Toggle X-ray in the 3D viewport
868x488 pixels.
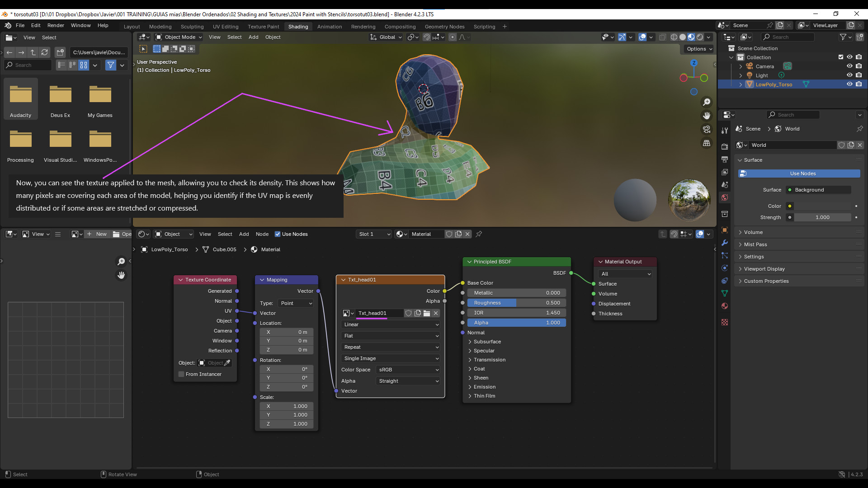pos(662,37)
